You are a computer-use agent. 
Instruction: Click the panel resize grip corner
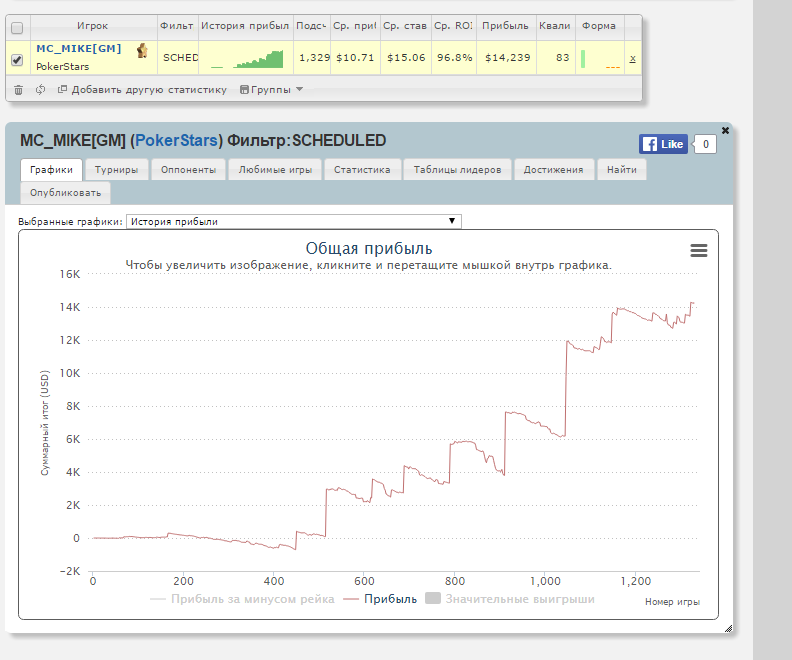point(728,628)
